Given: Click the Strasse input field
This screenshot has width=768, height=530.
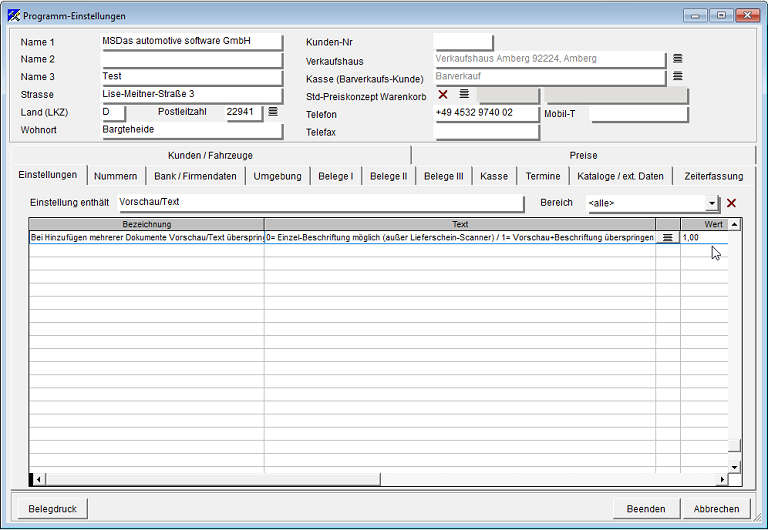Looking at the screenshot, I should click(x=191, y=95).
